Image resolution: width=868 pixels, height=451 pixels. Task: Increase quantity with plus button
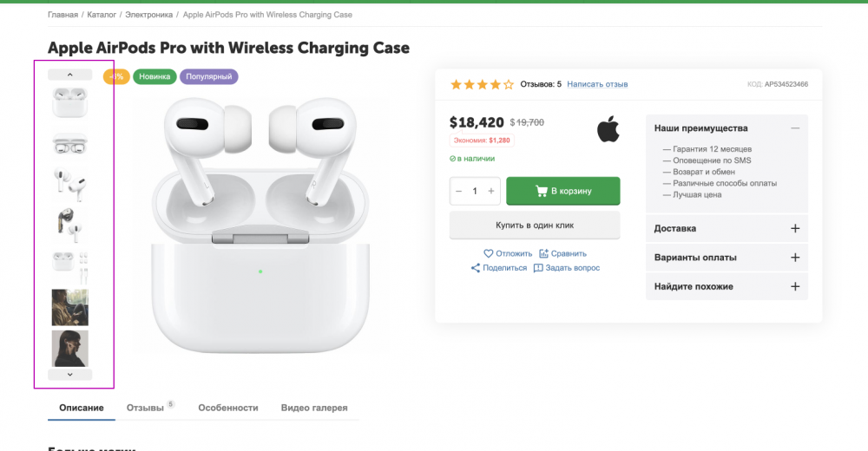491,191
